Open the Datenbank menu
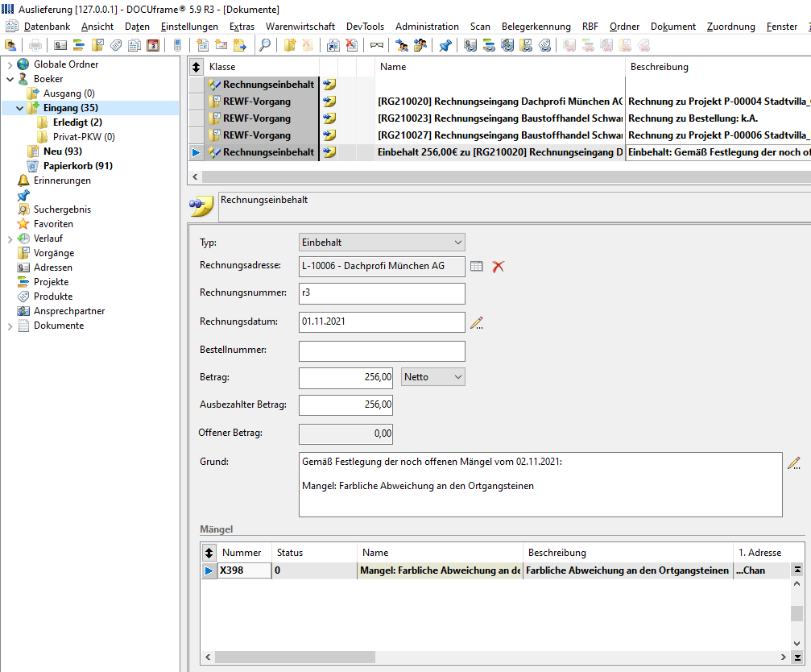 tap(47, 27)
